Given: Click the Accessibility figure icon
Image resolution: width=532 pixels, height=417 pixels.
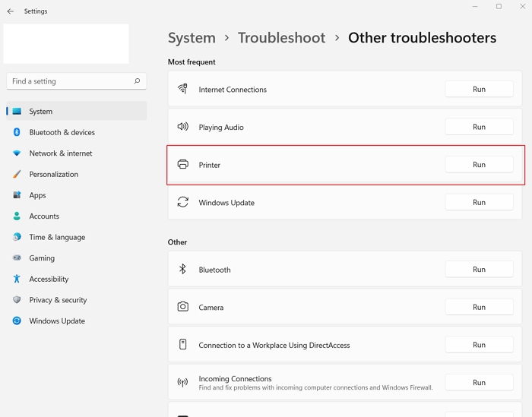Looking at the screenshot, I should point(17,279).
